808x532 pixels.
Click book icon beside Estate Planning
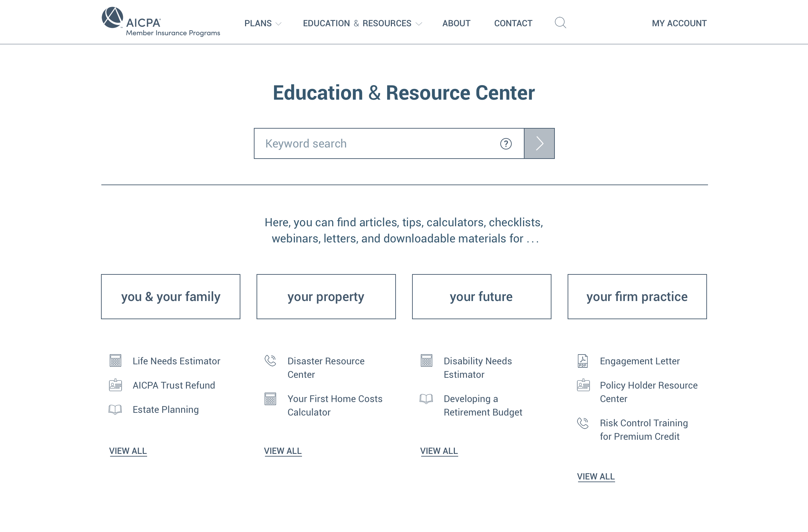point(115,409)
